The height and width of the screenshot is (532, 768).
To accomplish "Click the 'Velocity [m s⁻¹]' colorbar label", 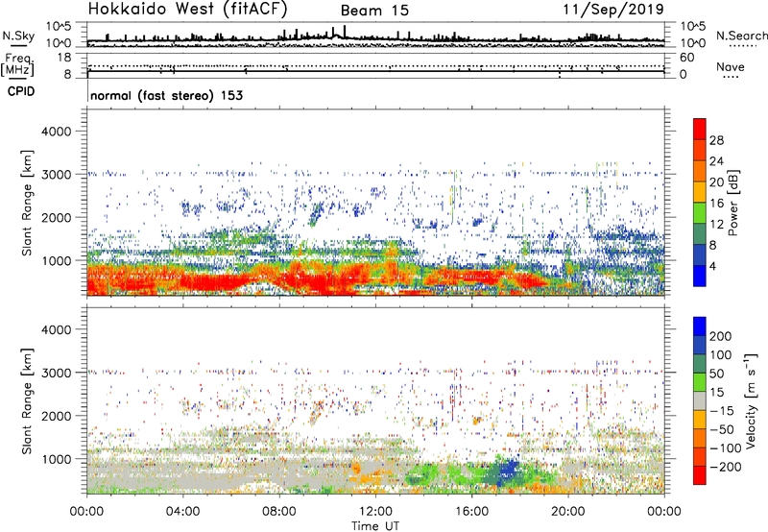I will point(751,400).
